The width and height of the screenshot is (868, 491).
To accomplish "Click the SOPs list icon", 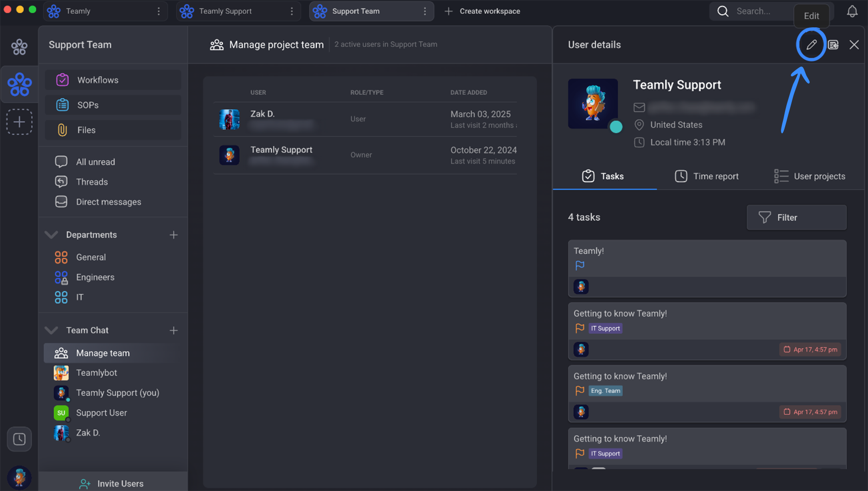I will (x=62, y=105).
